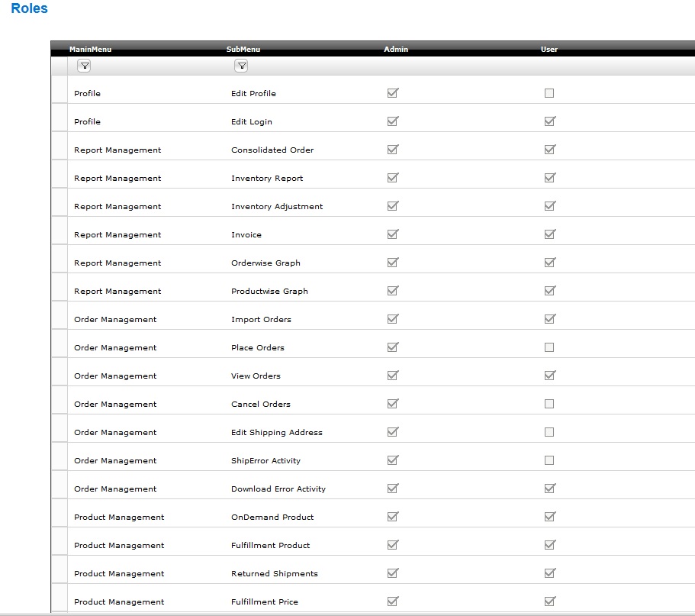This screenshot has width=695, height=616.
Task: Select the Productwise Graph cell
Action: click(269, 292)
